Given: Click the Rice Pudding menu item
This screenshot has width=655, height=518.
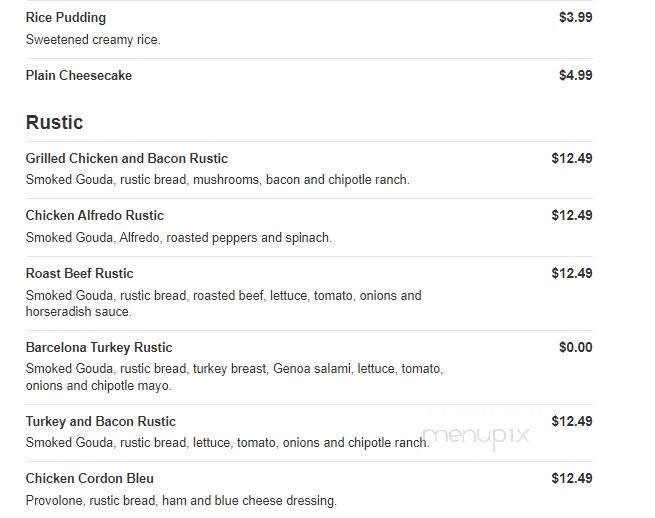Looking at the screenshot, I should (x=66, y=18).
